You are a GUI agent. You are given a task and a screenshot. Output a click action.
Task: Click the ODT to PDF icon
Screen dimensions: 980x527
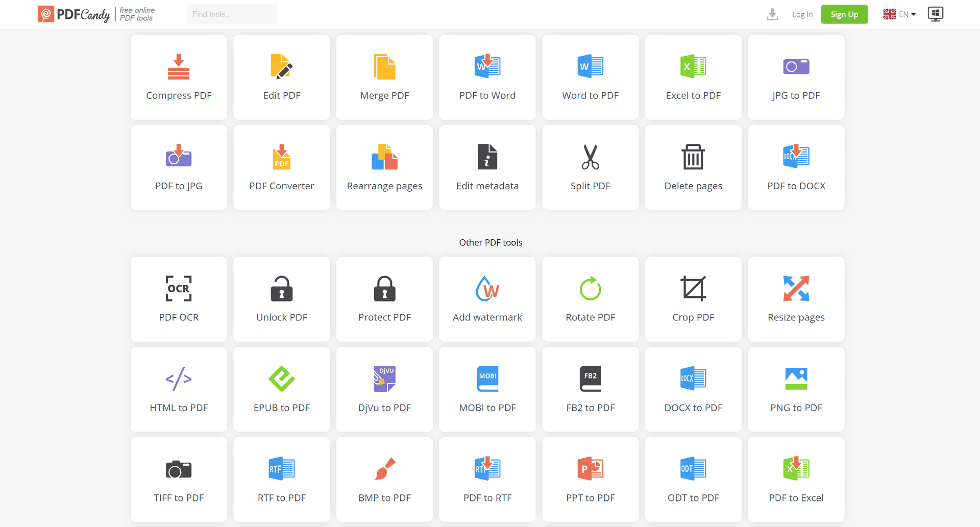pos(693,468)
